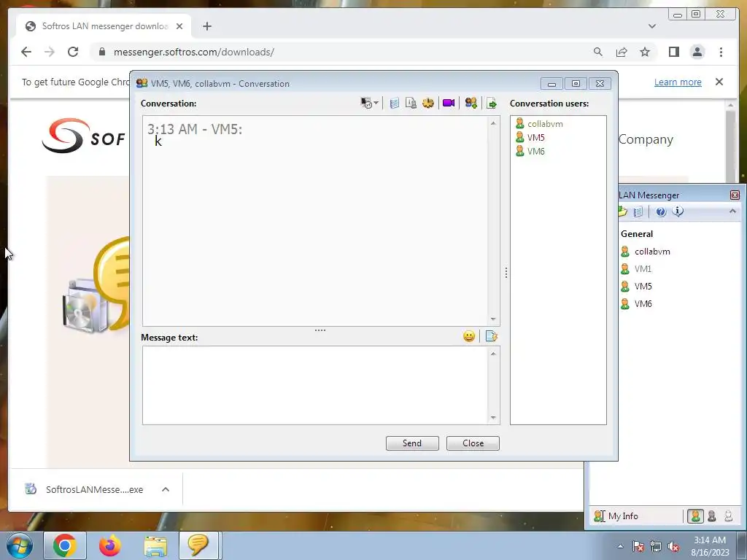Viewport: 747px width, 560px height.
Task: Set status to offline white user icon
Action: [728, 516]
